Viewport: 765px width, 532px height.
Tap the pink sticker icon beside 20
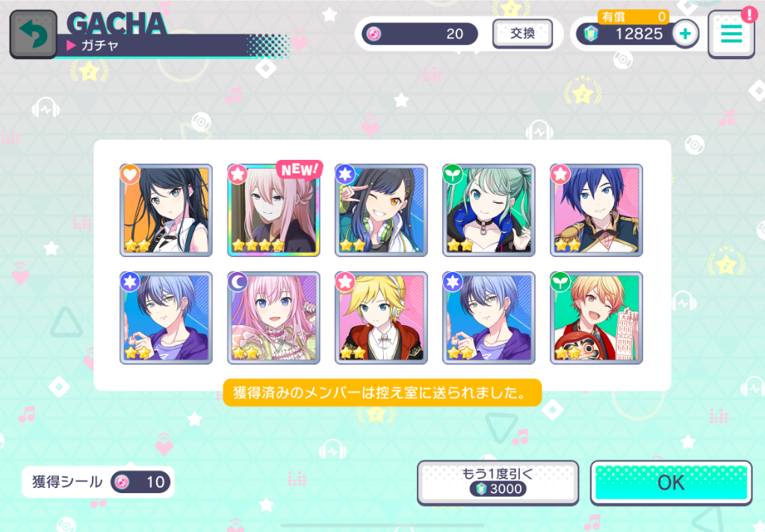click(x=374, y=34)
